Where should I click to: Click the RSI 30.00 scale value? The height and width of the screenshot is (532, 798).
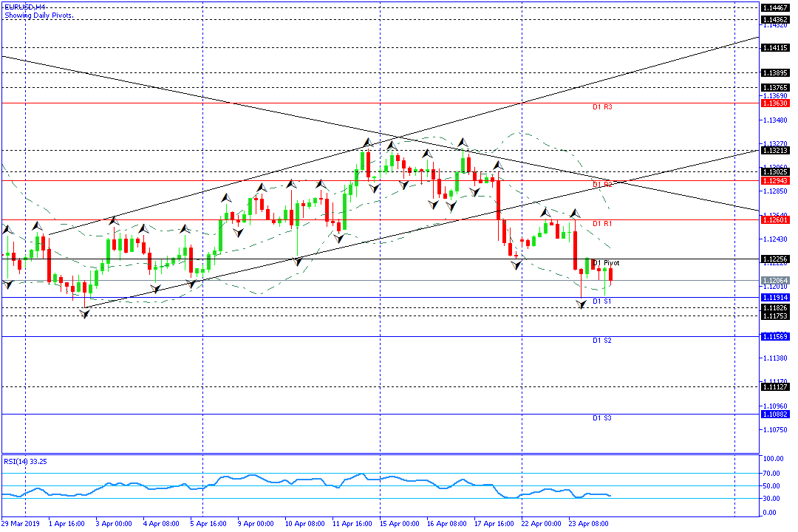[772, 499]
